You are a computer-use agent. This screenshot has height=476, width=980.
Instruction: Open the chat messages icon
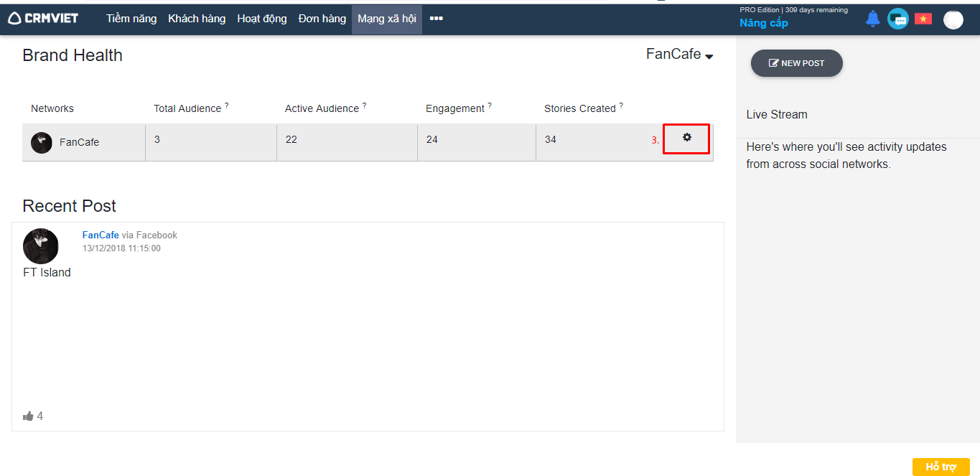(897, 19)
